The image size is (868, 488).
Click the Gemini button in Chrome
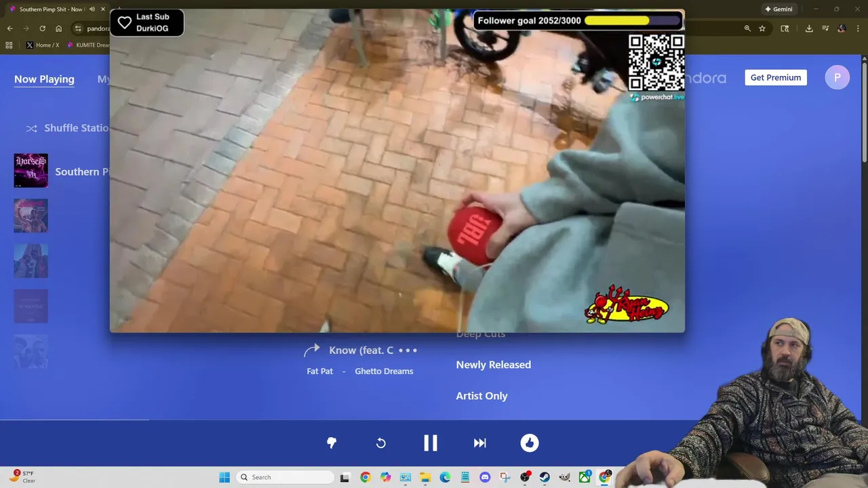tap(778, 9)
